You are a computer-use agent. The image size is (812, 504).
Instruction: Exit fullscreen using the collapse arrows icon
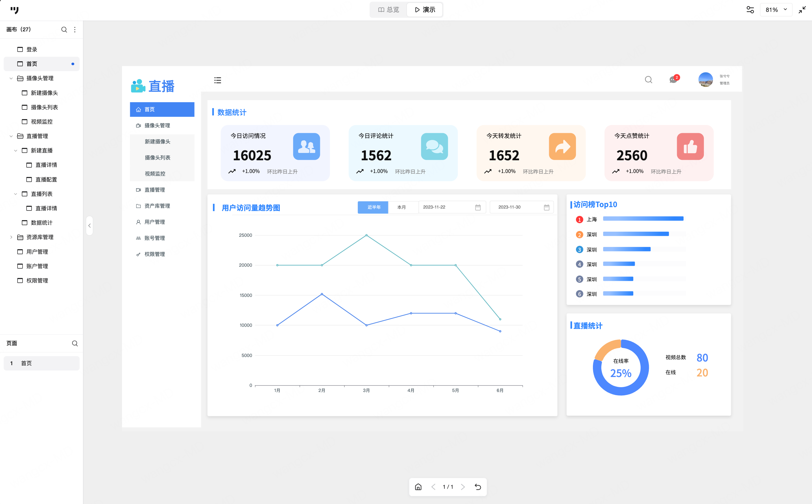(802, 10)
